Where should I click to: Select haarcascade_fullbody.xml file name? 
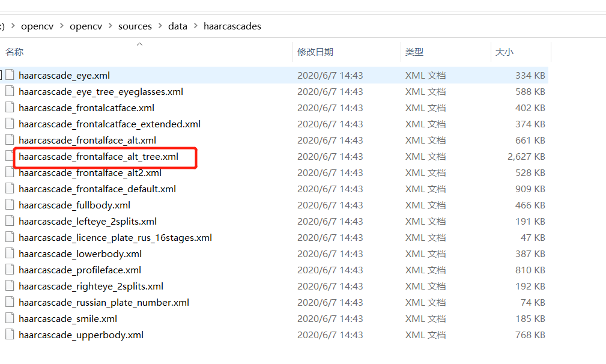[74, 205]
